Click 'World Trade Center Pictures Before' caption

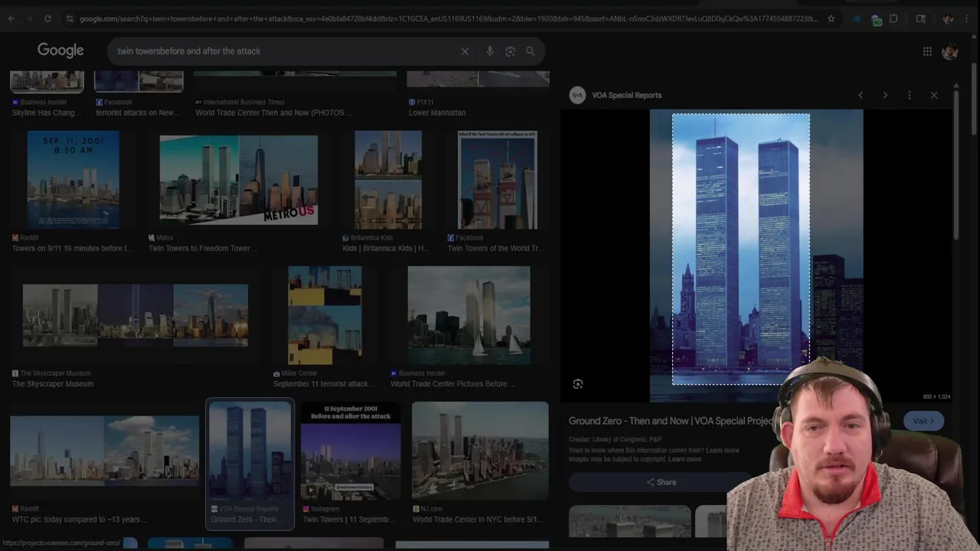[x=452, y=384]
